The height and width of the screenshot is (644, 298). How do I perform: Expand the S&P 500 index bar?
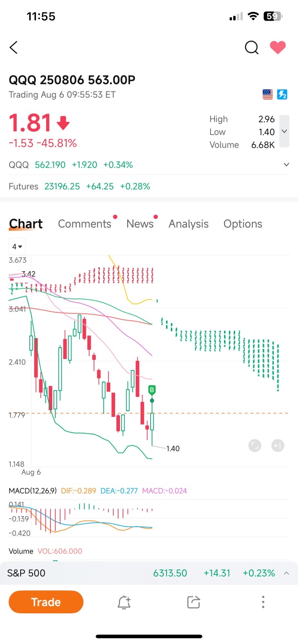286,573
